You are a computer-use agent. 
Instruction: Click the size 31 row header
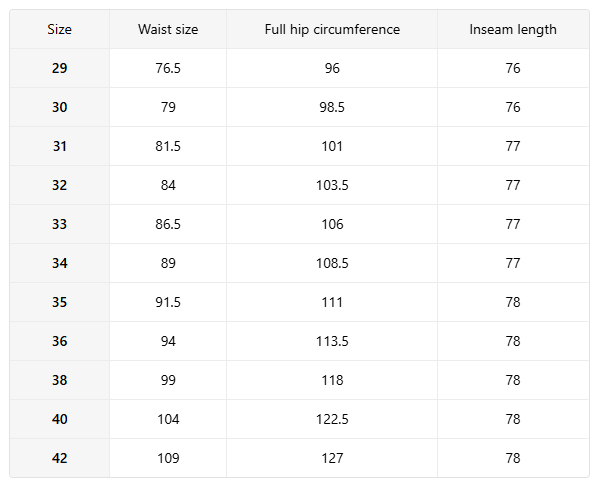pyautogui.click(x=60, y=146)
